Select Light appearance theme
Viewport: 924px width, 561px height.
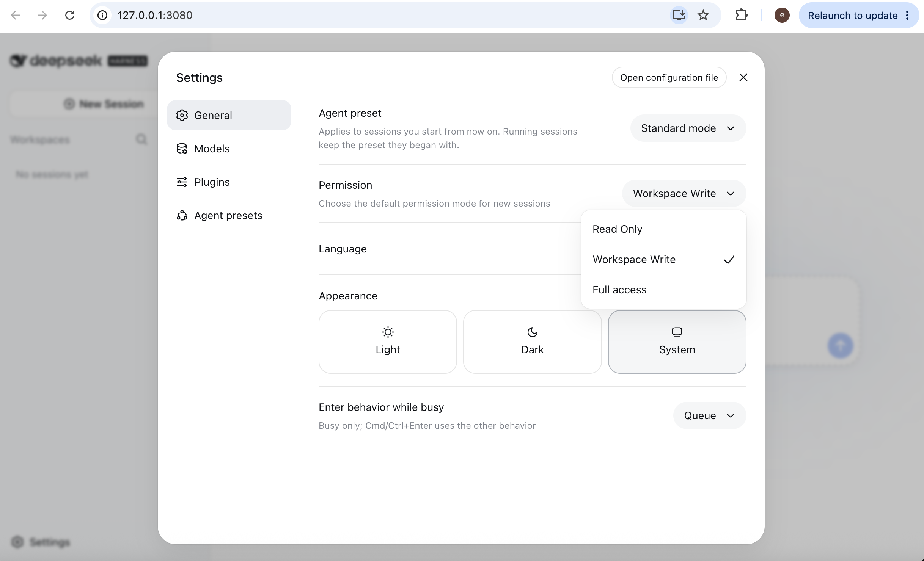click(x=388, y=342)
